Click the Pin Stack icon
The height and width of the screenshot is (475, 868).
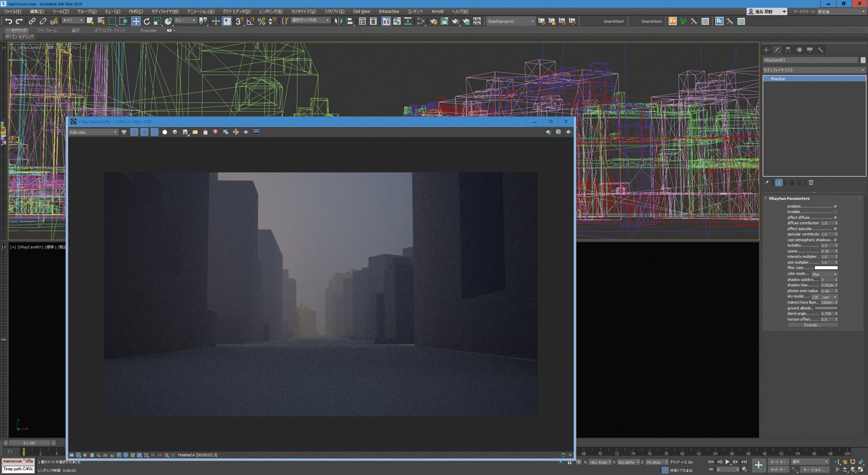767,182
